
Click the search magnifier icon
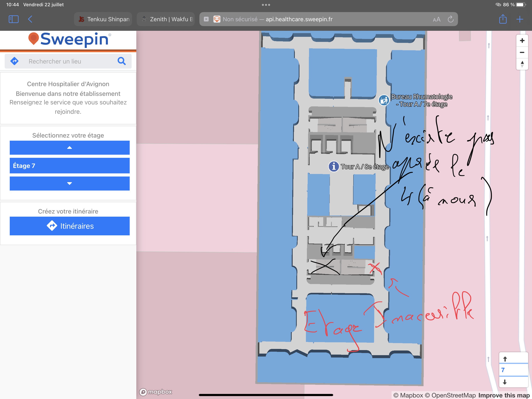tap(122, 61)
